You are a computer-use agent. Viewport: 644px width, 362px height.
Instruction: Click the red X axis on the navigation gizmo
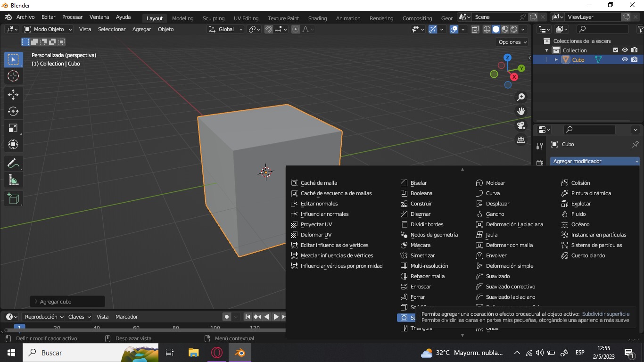(514, 77)
